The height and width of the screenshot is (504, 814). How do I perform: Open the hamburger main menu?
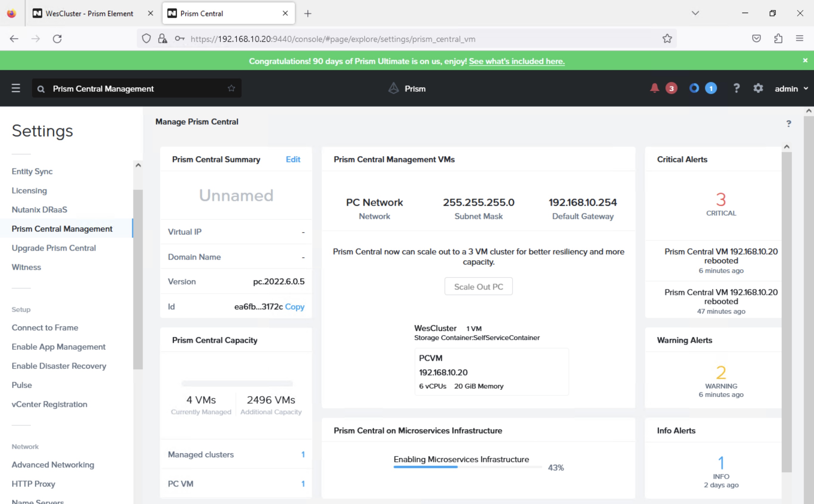point(16,88)
